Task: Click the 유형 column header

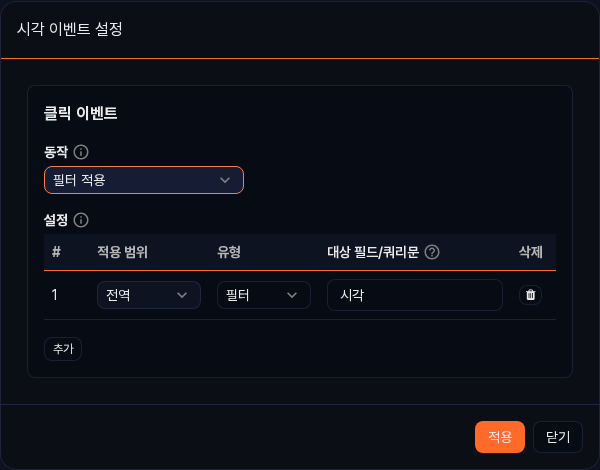Action: click(x=230, y=252)
